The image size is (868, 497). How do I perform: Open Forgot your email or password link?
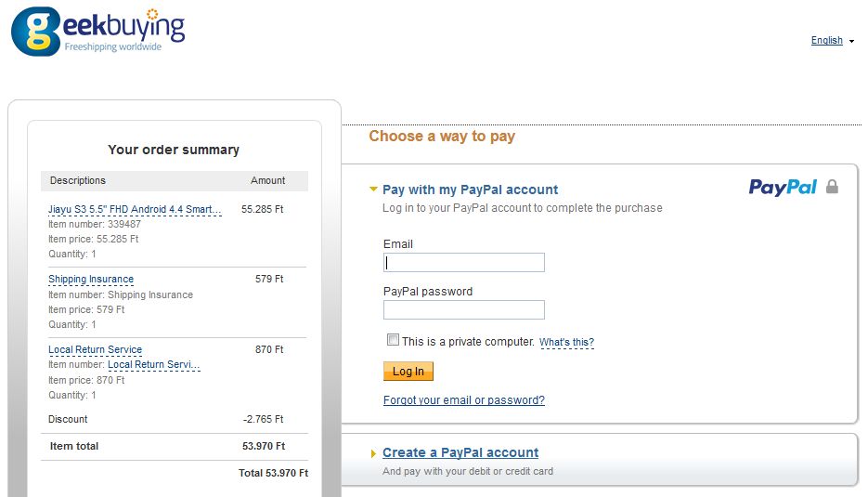point(464,400)
